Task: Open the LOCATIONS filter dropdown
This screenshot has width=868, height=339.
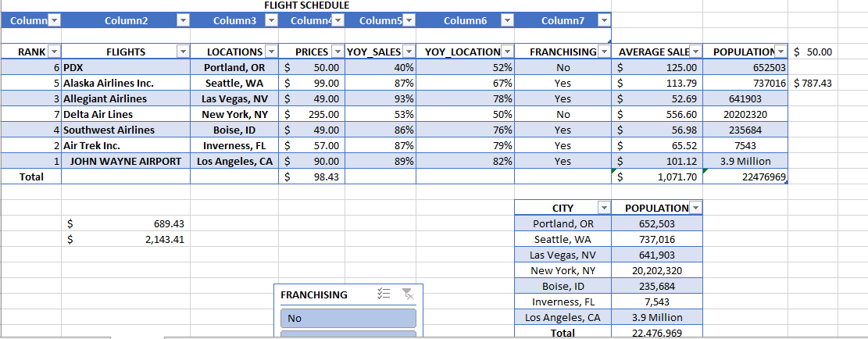Action: pos(271,52)
